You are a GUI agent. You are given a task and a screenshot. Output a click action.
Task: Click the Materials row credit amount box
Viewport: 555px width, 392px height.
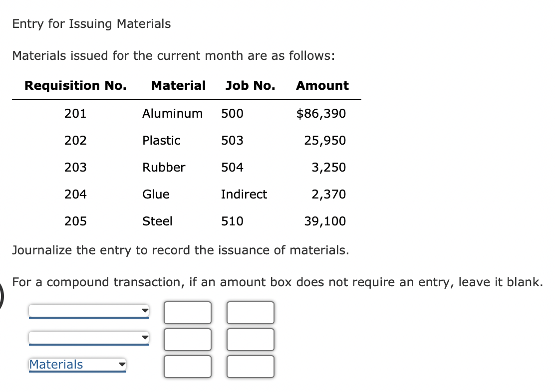tap(250, 367)
